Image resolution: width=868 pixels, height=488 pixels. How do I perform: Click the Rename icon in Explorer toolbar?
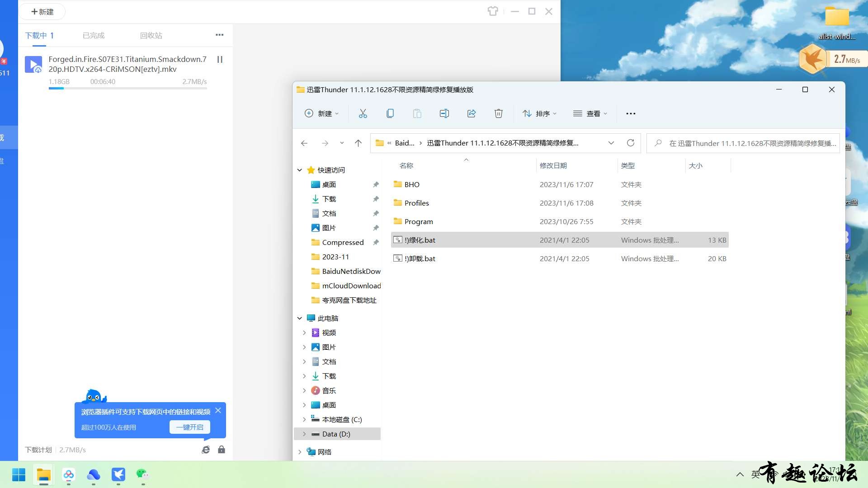coord(444,113)
